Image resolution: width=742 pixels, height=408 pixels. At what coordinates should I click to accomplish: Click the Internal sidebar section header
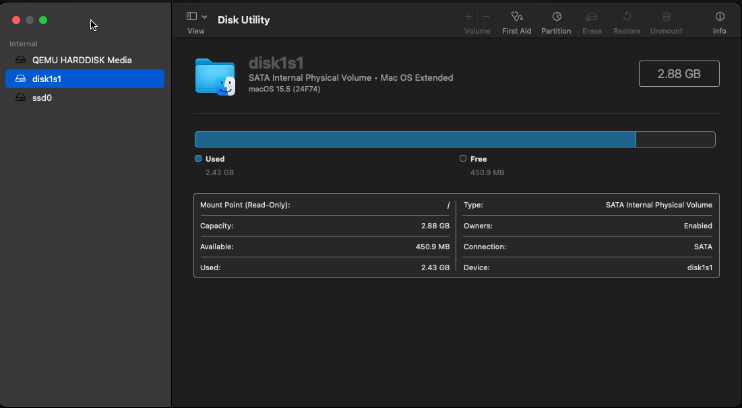click(23, 44)
